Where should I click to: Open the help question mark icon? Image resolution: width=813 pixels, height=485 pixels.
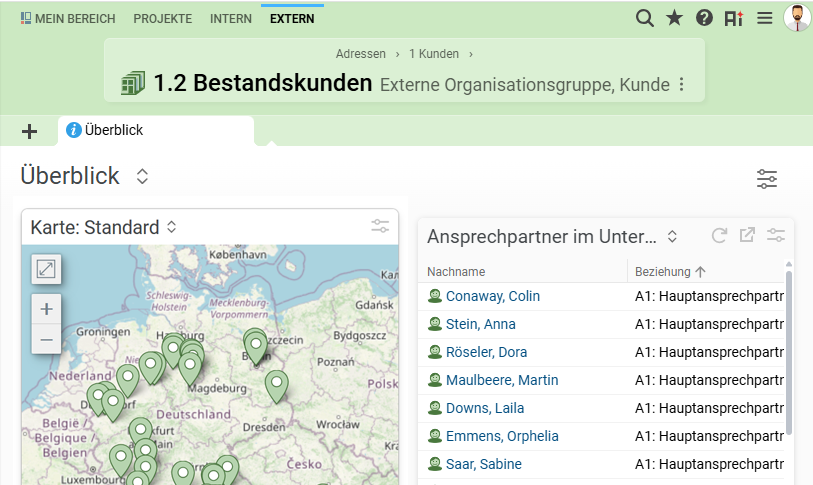(x=704, y=18)
